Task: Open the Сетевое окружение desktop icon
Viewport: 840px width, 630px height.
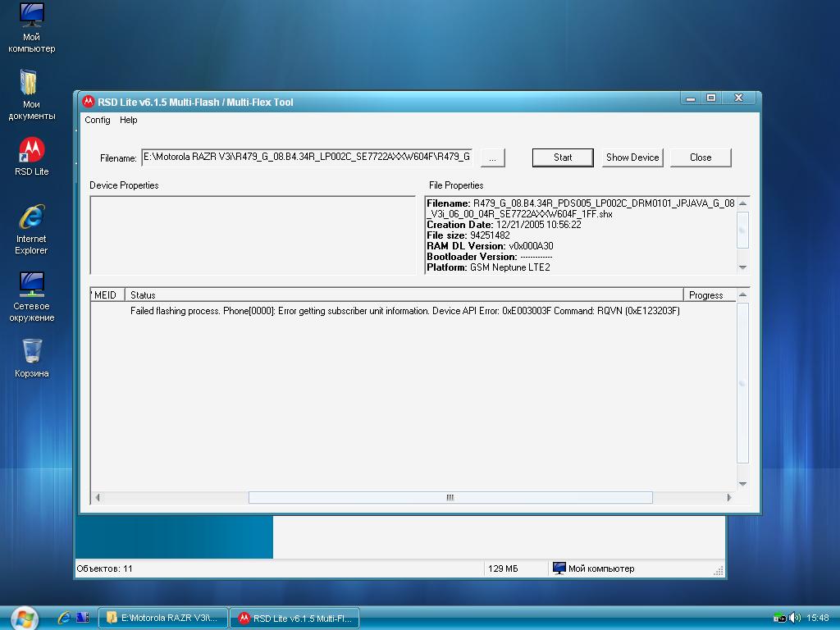Action: click(31, 297)
